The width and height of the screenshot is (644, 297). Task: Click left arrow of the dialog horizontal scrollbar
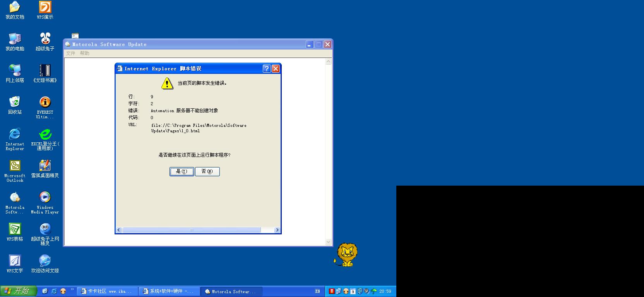pyautogui.click(x=119, y=230)
